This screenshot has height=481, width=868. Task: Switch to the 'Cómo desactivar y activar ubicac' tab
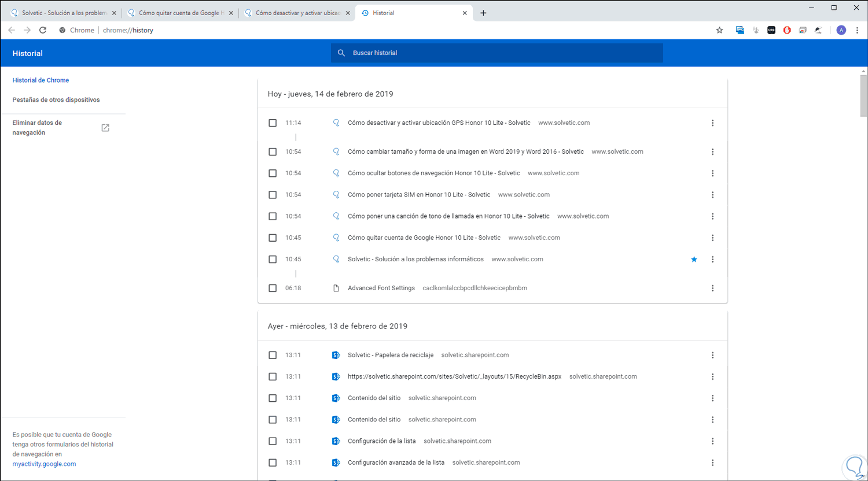click(x=296, y=13)
